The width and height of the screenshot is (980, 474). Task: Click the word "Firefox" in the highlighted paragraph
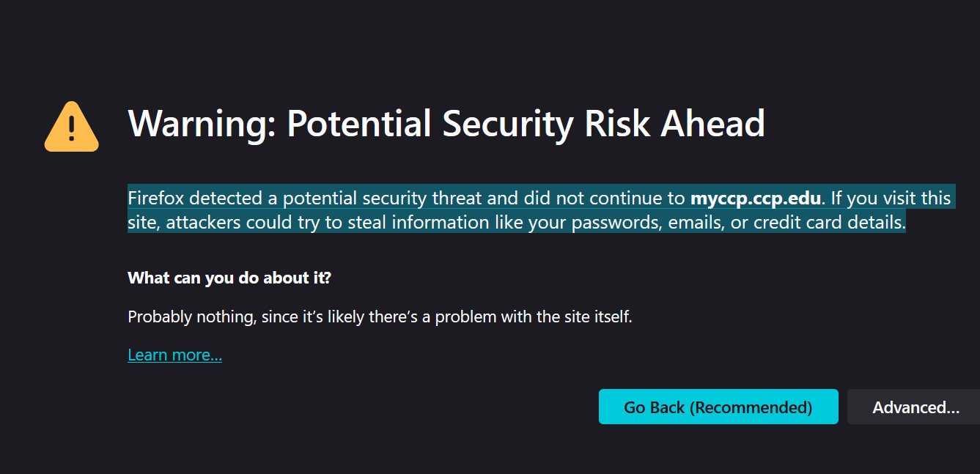coord(156,199)
